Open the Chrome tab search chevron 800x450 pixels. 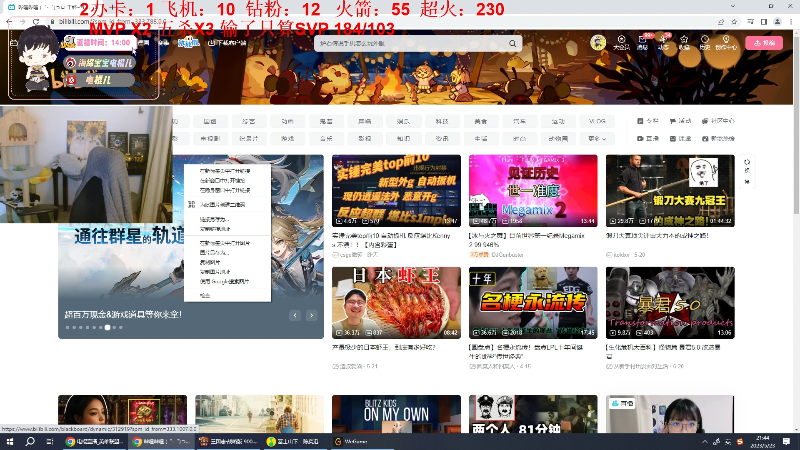coord(733,6)
